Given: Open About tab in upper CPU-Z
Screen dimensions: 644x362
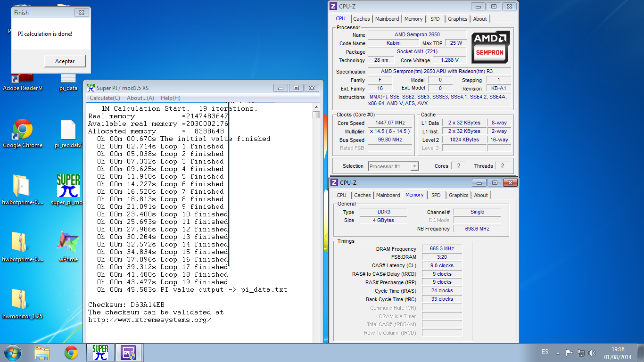Looking at the screenshot, I should (x=480, y=19).
